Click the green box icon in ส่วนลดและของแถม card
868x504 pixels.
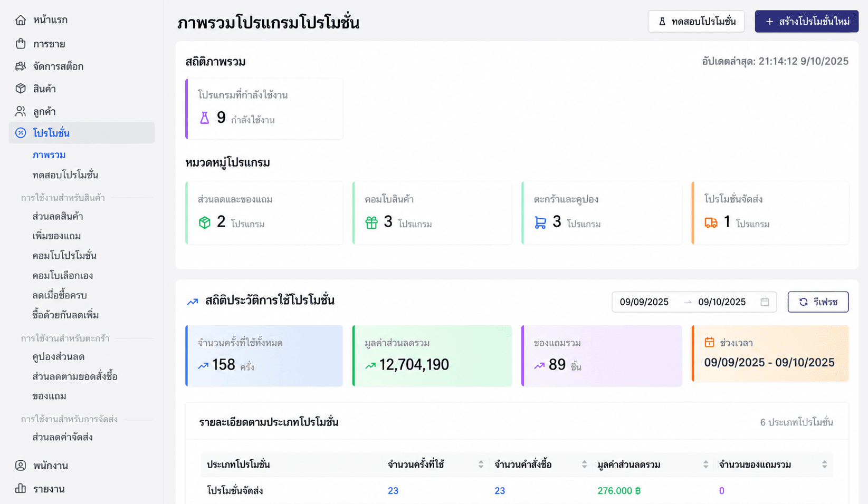[205, 222]
